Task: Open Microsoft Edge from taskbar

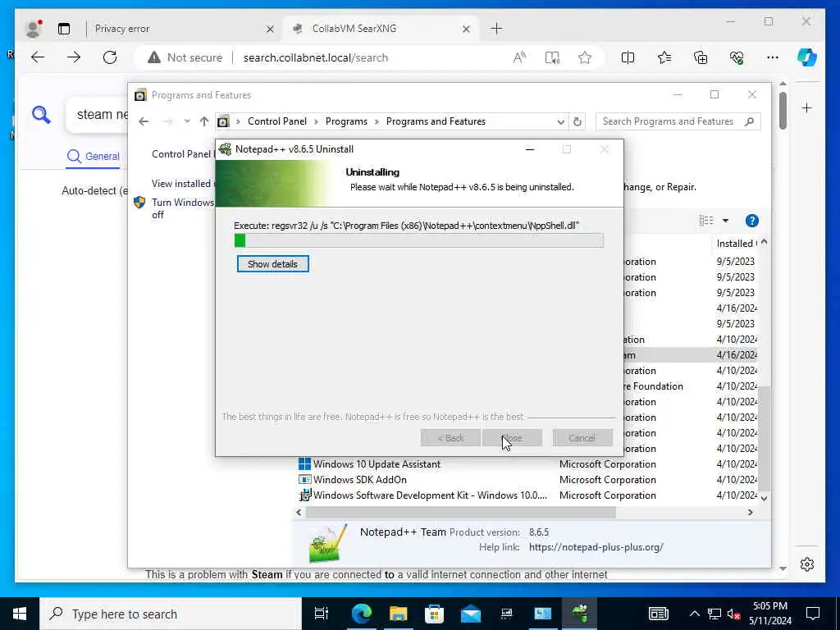Action: pyautogui.click(x=362, y=614)
